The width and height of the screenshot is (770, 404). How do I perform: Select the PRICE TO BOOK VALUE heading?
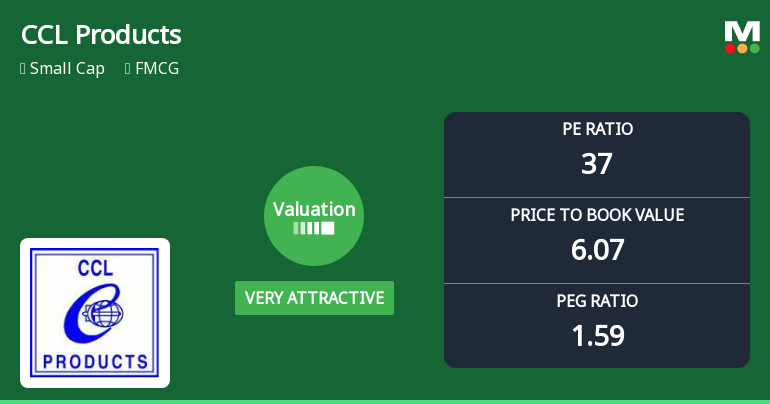point(597,215)
